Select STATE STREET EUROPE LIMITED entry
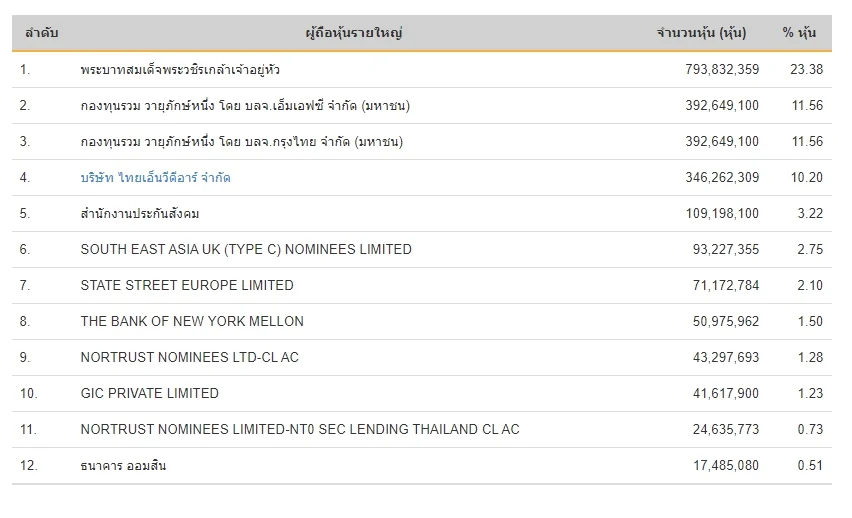Viewport: 852px width, 518px height. [187, 286]
